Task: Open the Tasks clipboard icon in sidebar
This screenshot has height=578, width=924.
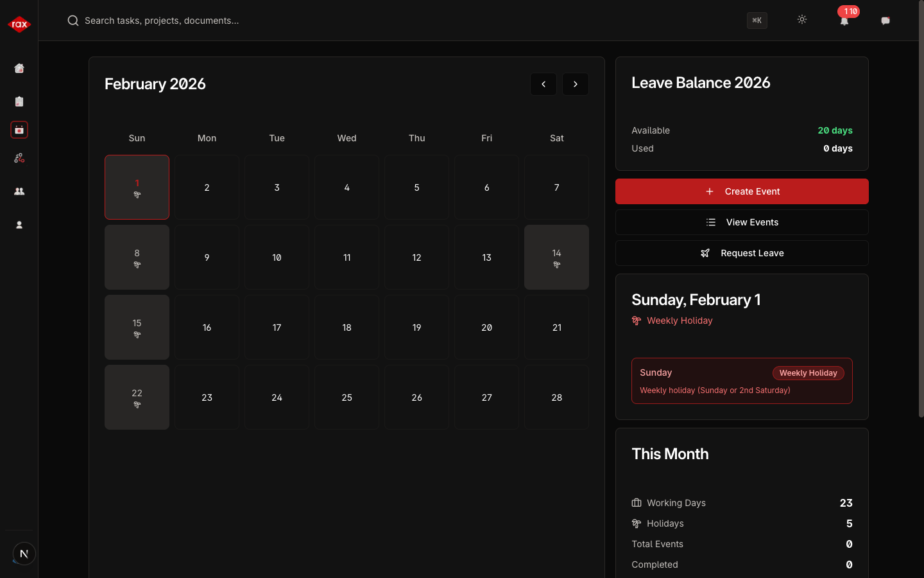Action: coord(19,101)
